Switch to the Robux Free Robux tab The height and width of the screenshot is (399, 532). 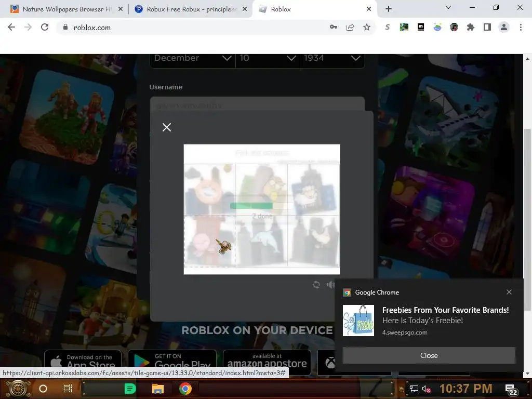click(192, 9)
